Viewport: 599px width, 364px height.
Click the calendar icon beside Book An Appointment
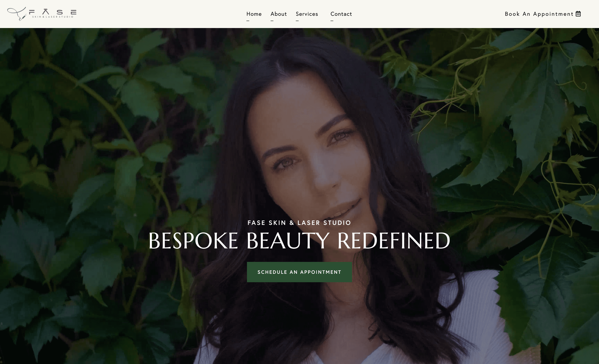point(578,14)
